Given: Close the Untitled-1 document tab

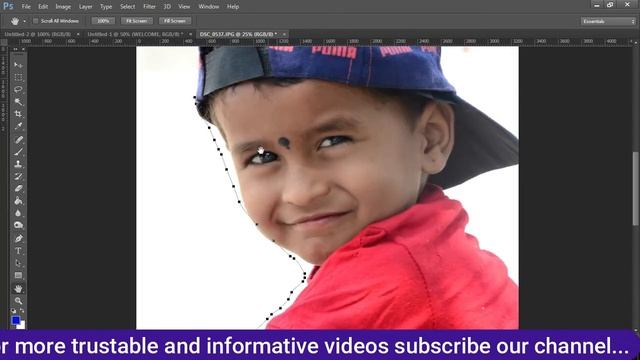Looking at the screenshot, I should (x=190, y=34).
